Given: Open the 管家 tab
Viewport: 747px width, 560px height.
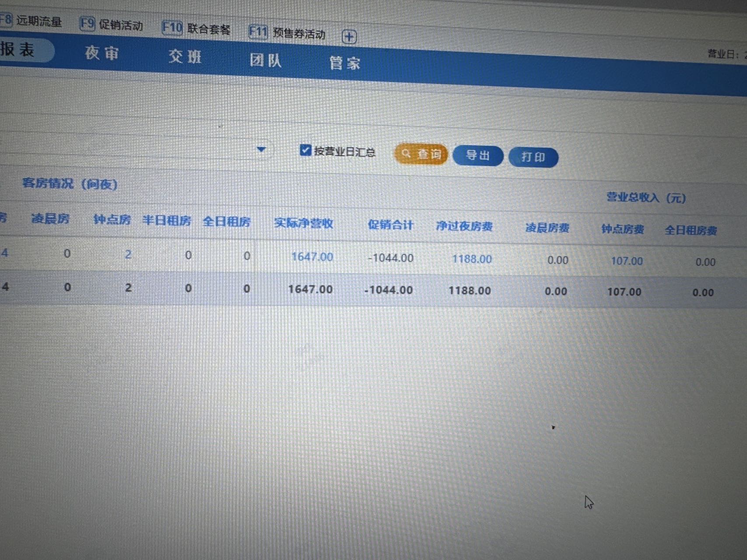Looking at the screenshot, I should tap(345, 63).
